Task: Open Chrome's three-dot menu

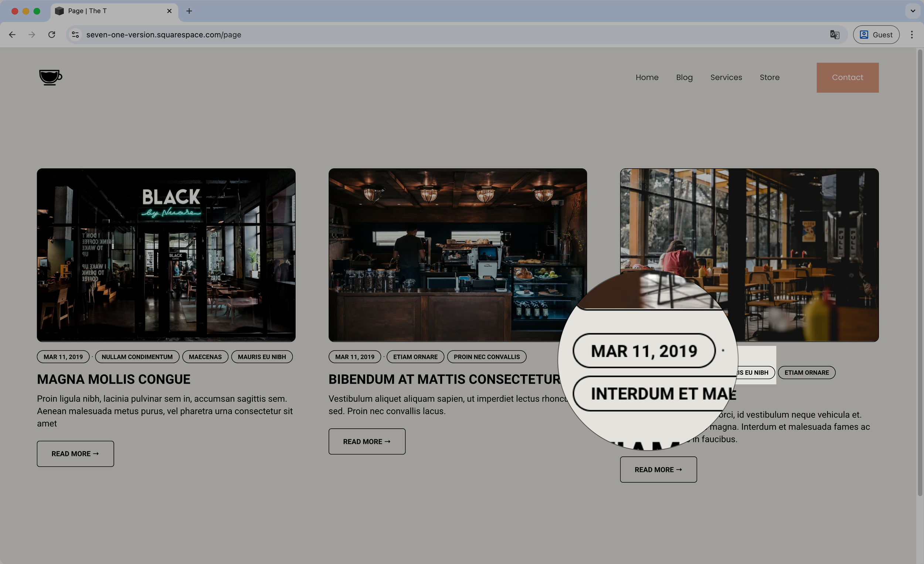Action: pyautogui.click(x=912, y=34)
